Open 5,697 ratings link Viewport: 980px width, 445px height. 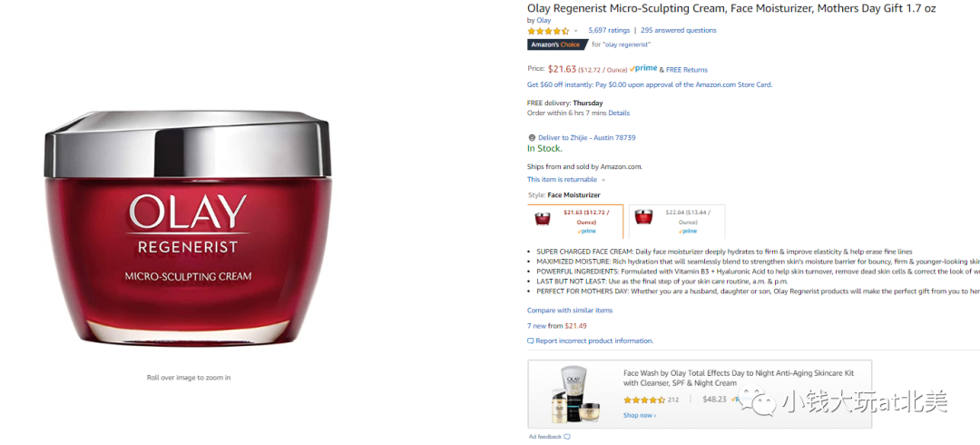pos(609,30)
